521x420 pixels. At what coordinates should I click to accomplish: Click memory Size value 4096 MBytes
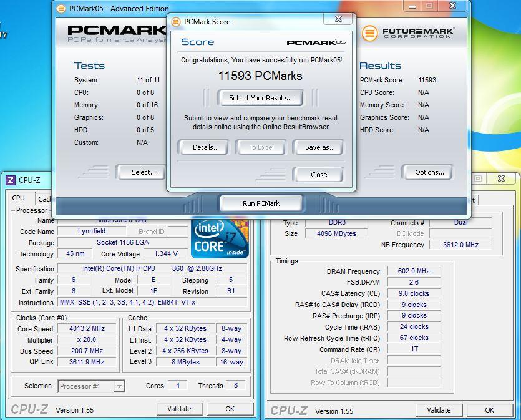336,233
